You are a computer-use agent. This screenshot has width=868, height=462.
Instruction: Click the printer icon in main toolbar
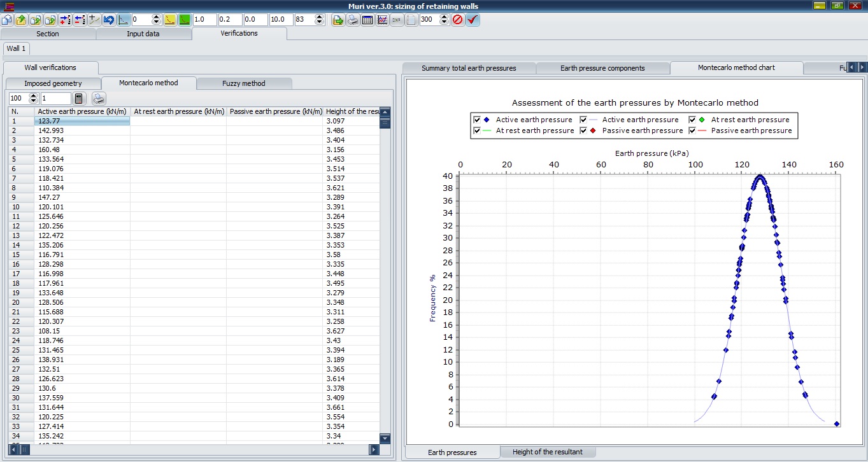(353, 20)
